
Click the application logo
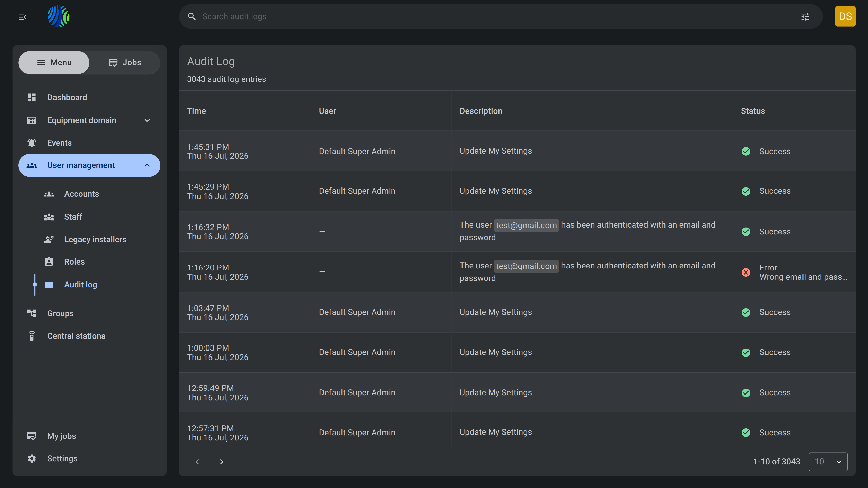point(58,16)
